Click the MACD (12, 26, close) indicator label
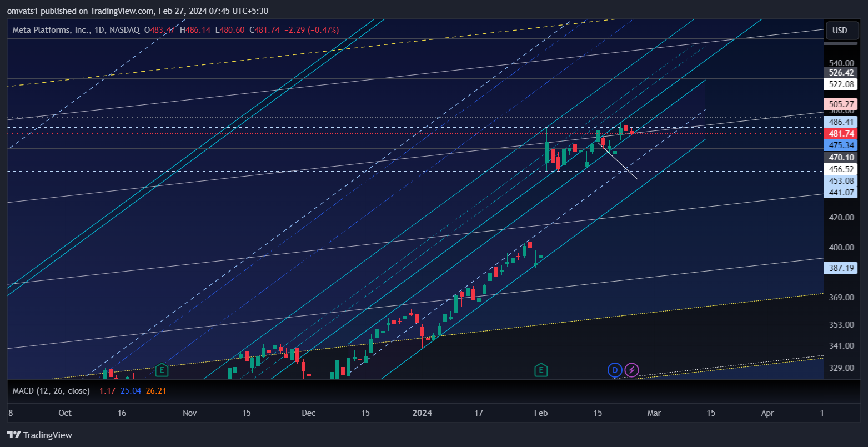The width and height of the screenshot is (868, 447). [x=51, y=391]
